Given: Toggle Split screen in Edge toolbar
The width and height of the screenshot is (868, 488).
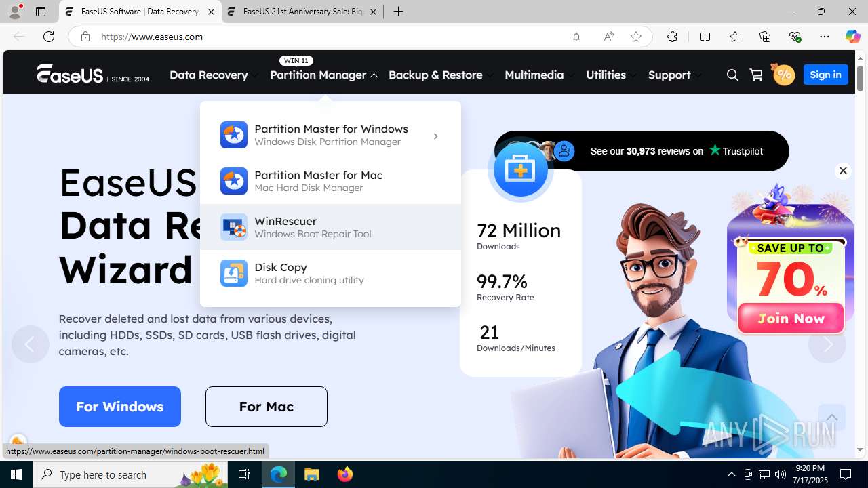Looking at the screenshot, I should click(x=705, y=37).
